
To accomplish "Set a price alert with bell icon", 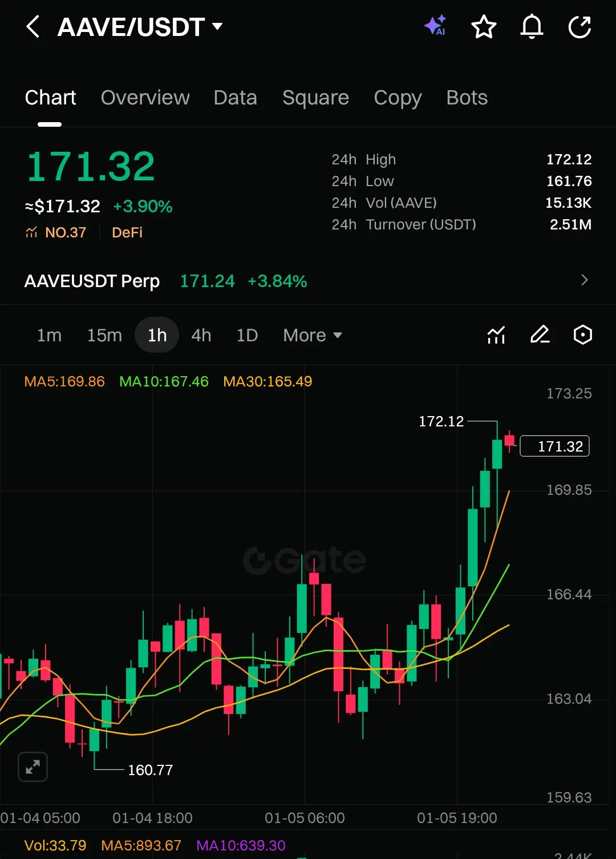I will click(x=532, y=27).
